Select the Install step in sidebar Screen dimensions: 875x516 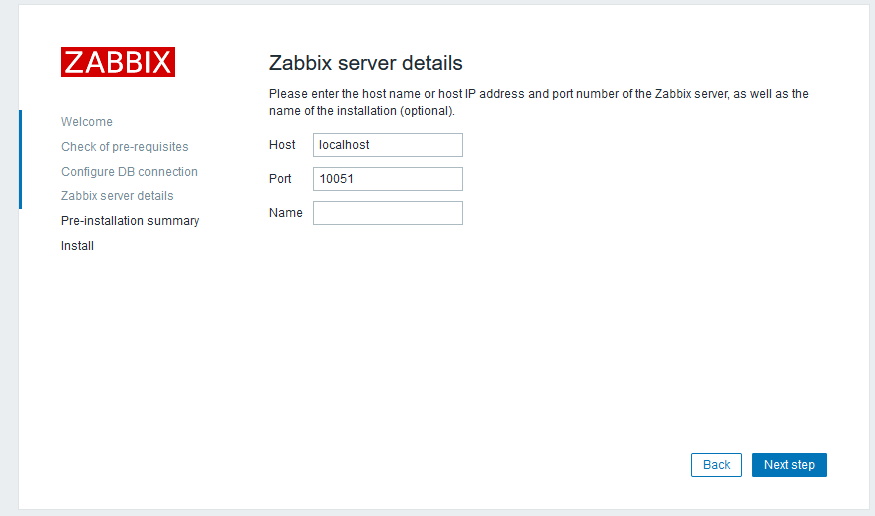[x=77, y=246]
